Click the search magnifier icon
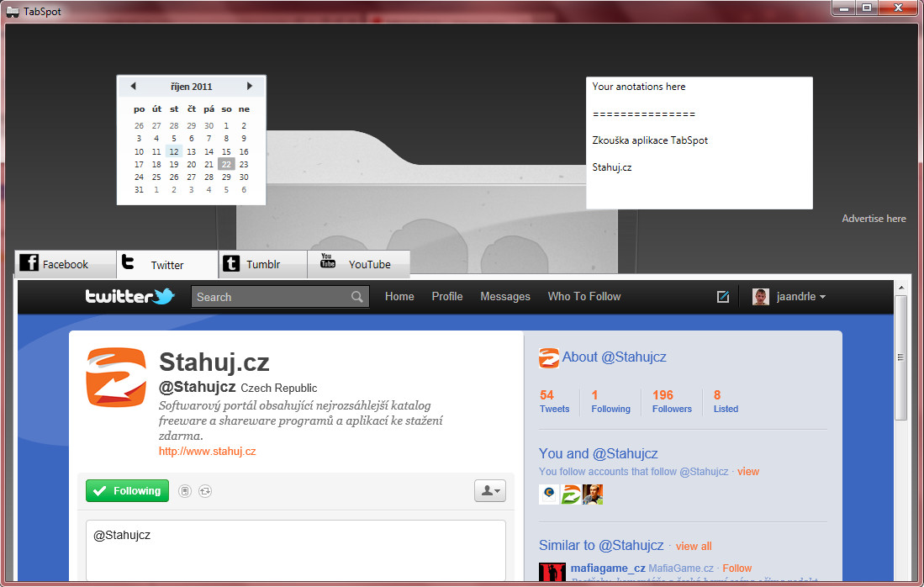 357,297
